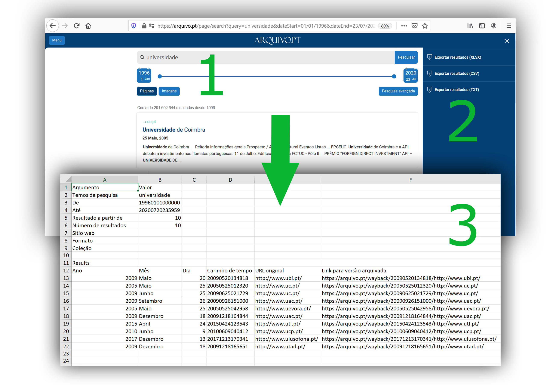Open the Arquivo.pt Menu button
This screenshot has width=553, height=392.
[57, 40]
